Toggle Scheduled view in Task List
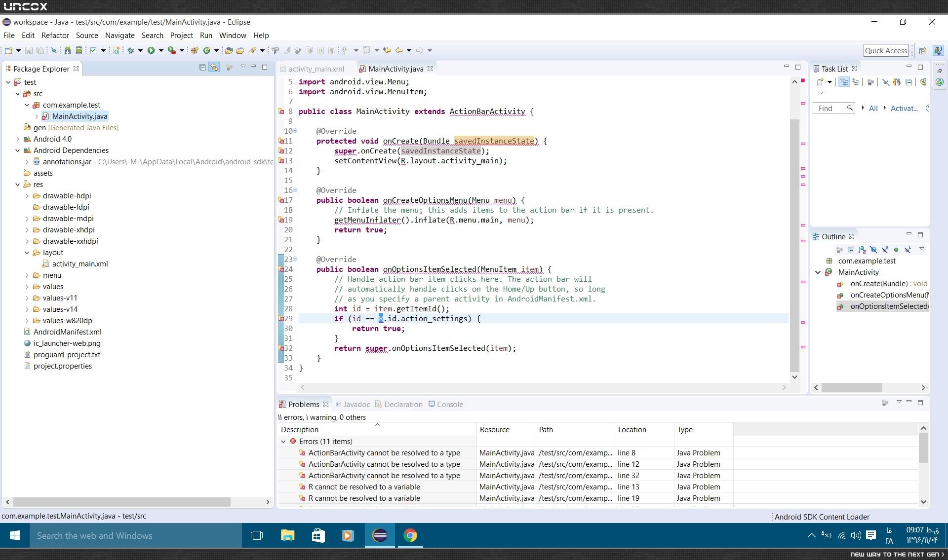Image resolution: width=948 pixels, height=560 pixels. pos(855,82)
